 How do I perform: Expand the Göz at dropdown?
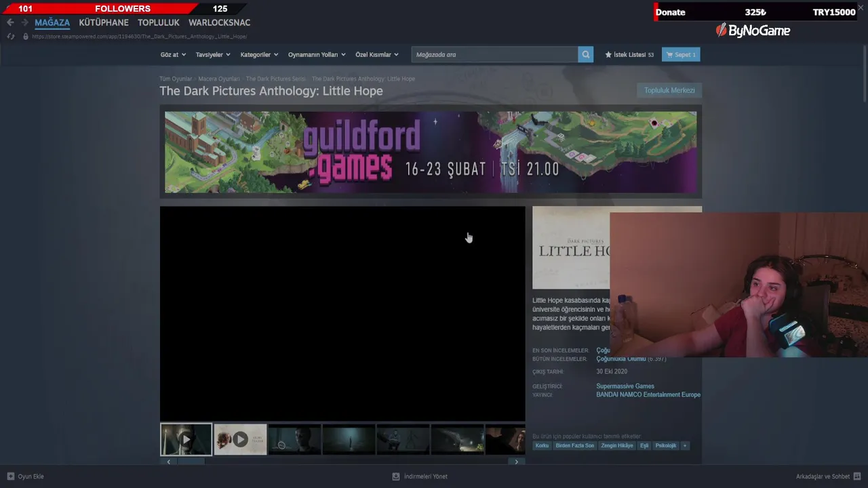coord(173,54)
